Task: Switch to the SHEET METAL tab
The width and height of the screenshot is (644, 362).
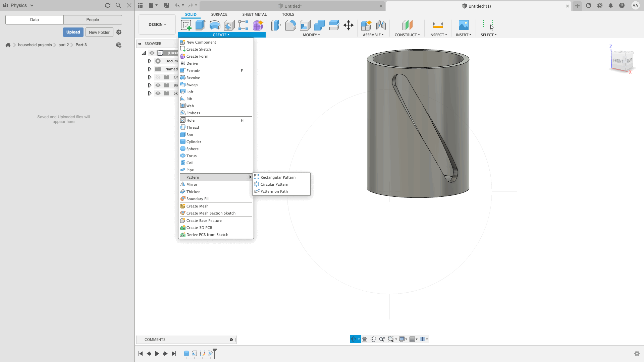Action: point(254,14)
